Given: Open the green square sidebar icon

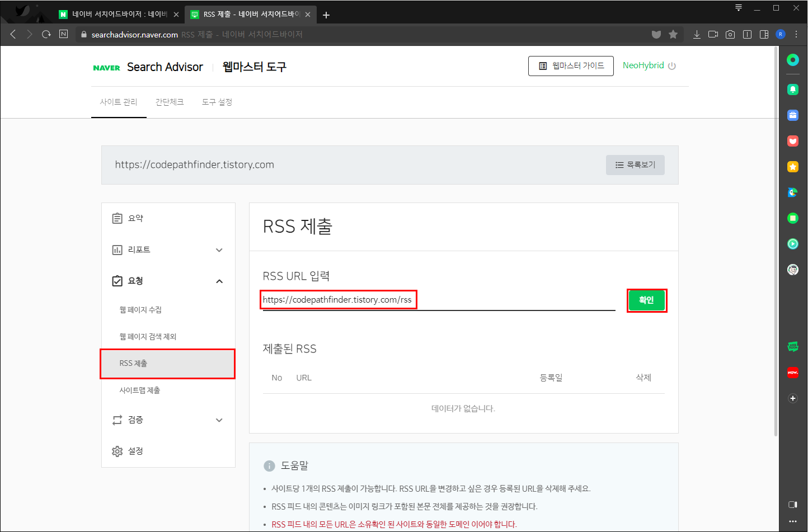Looking at the screenshot, I should click(x=793, y=218).
